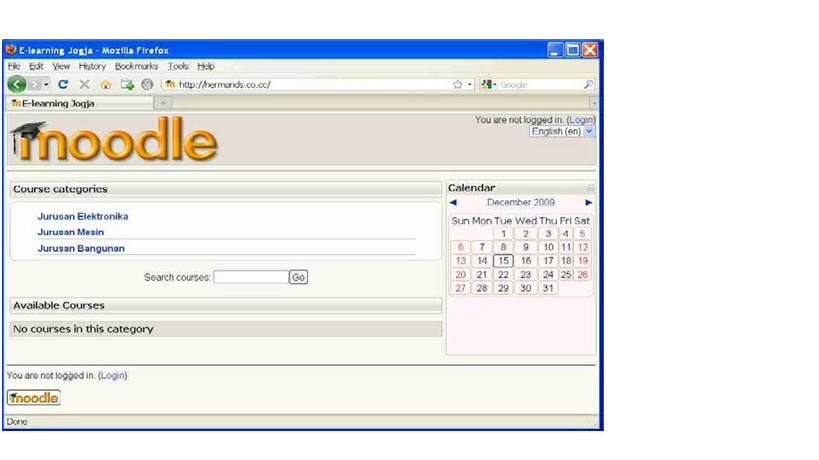Viewport: 819px width, 460px height.
Task: Open the Tools menu
Action: [x=178, y=66]
